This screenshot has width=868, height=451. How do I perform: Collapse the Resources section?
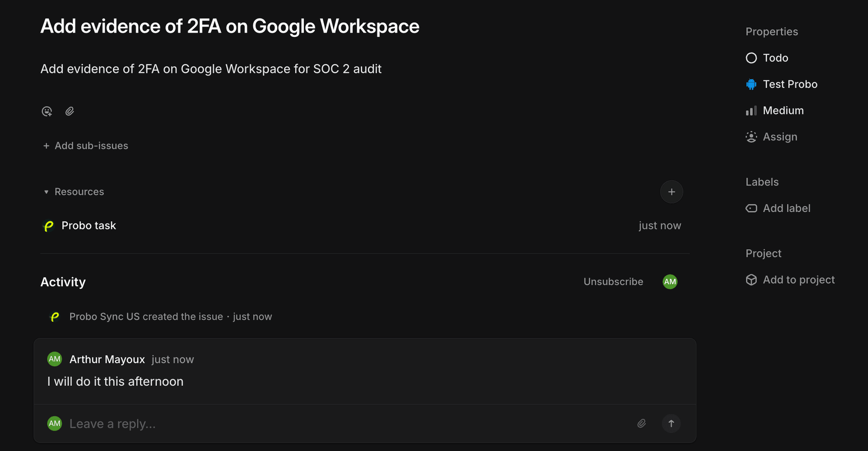pyautogui.click(x=73, y=192)
